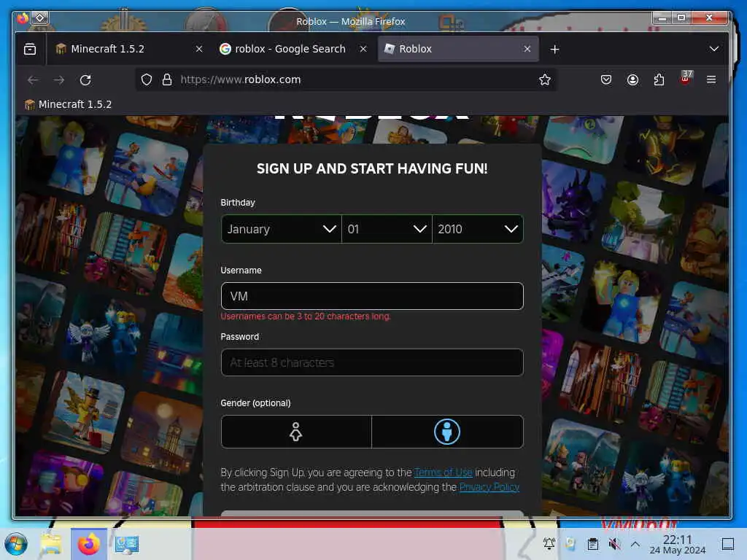Go forward with the forward arrow

(59, 80)
